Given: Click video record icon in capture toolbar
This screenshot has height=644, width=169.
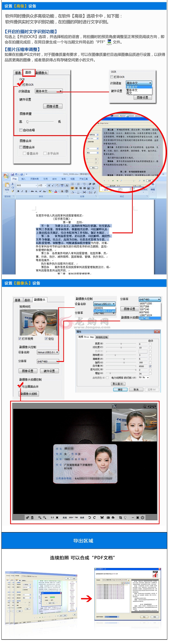Looking at the screenshot, I should [x=113, y=517].
